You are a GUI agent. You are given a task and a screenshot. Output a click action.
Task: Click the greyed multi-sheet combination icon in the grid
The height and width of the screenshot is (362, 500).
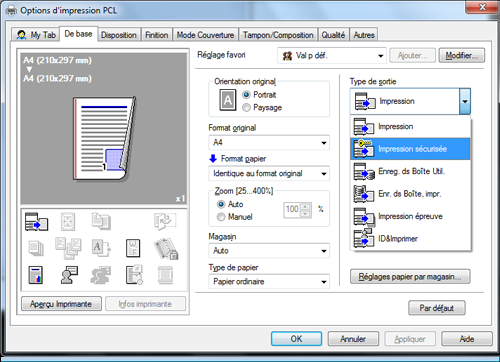pos(68,248)
